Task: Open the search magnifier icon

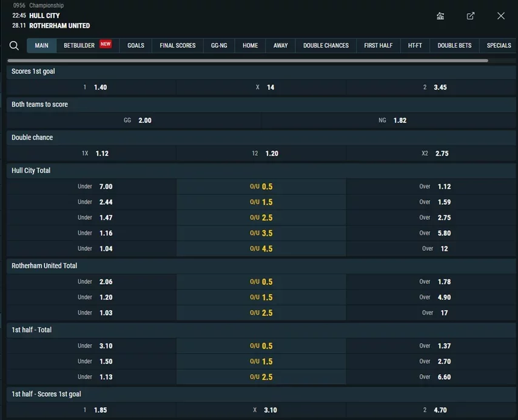Action: [14, 45]
